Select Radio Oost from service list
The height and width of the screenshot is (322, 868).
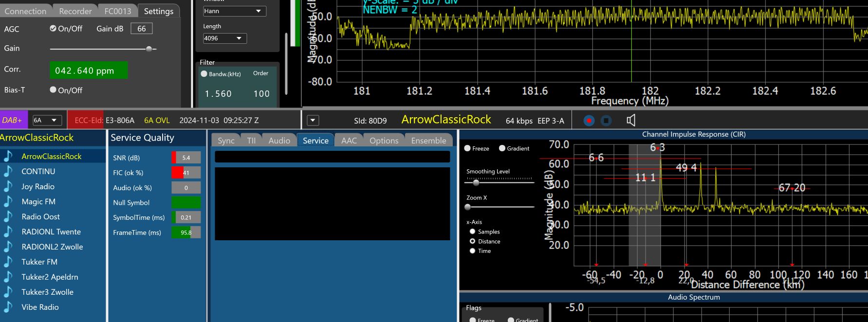click(x=41, y=216)
